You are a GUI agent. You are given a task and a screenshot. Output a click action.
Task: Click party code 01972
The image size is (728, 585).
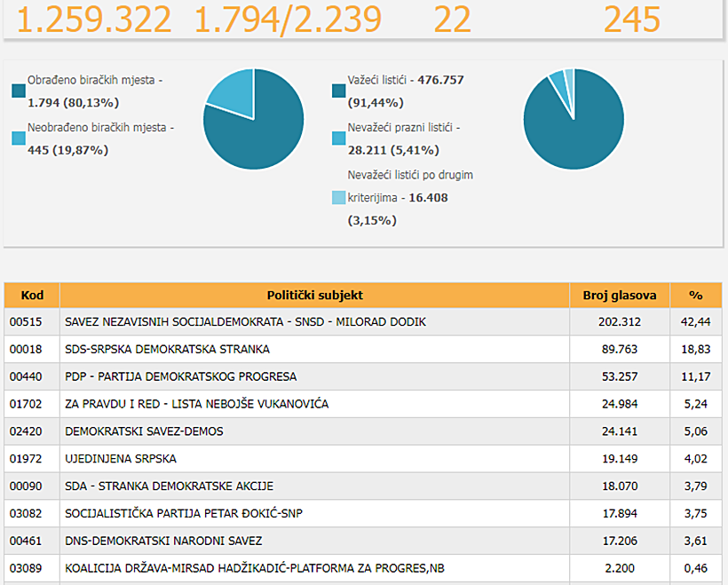pos(26,459)
